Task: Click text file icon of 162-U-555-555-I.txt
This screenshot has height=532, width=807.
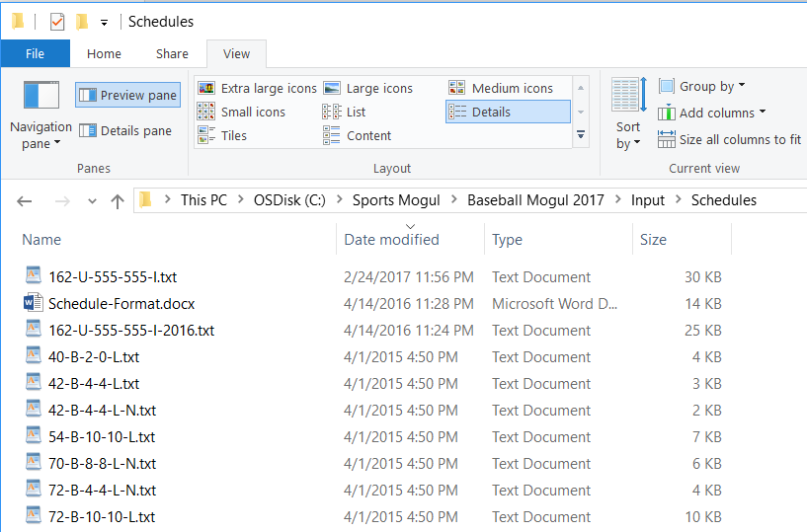Action: pyautogui.click(x=34, y=275)
